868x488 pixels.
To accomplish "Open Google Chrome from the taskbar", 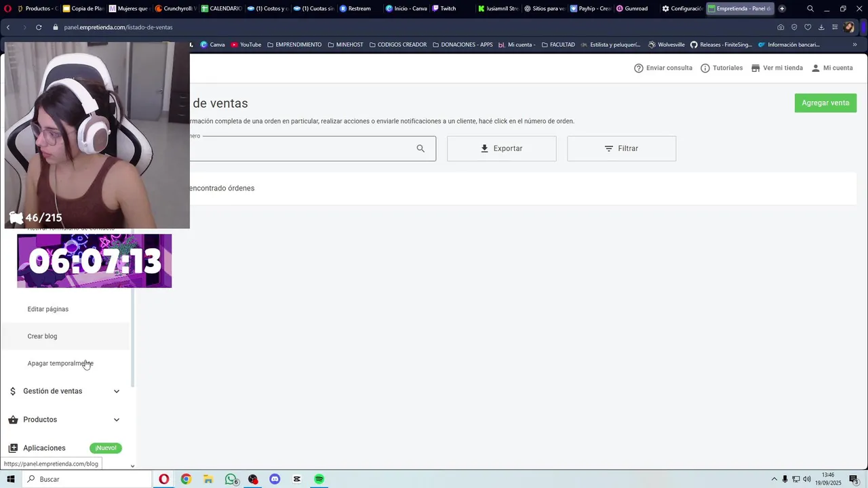I will [186, 479].
